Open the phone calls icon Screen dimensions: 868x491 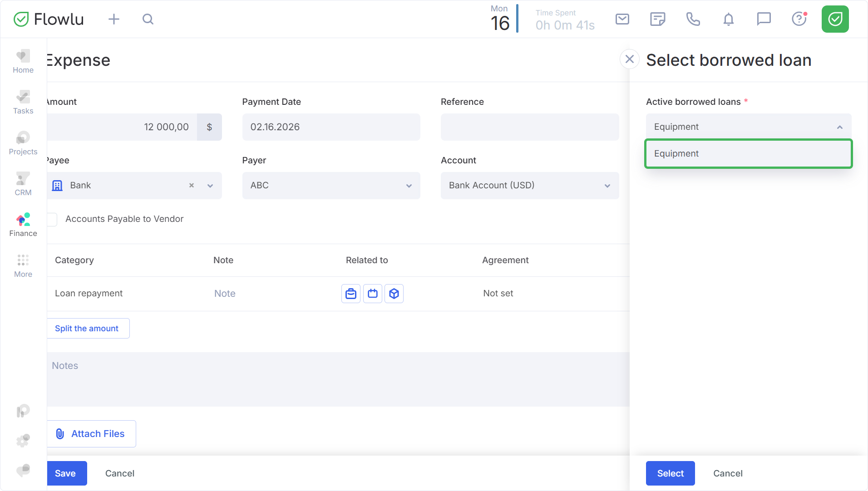693,19
